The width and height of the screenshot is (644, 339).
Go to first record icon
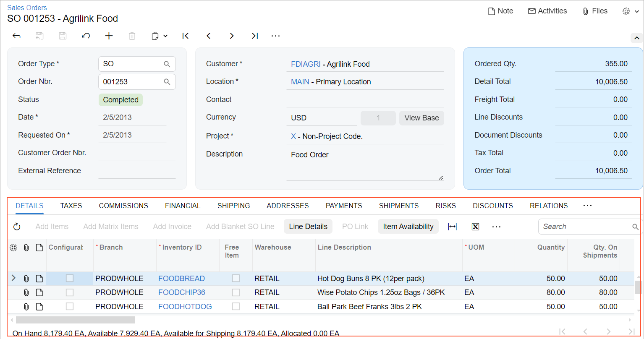185,36
